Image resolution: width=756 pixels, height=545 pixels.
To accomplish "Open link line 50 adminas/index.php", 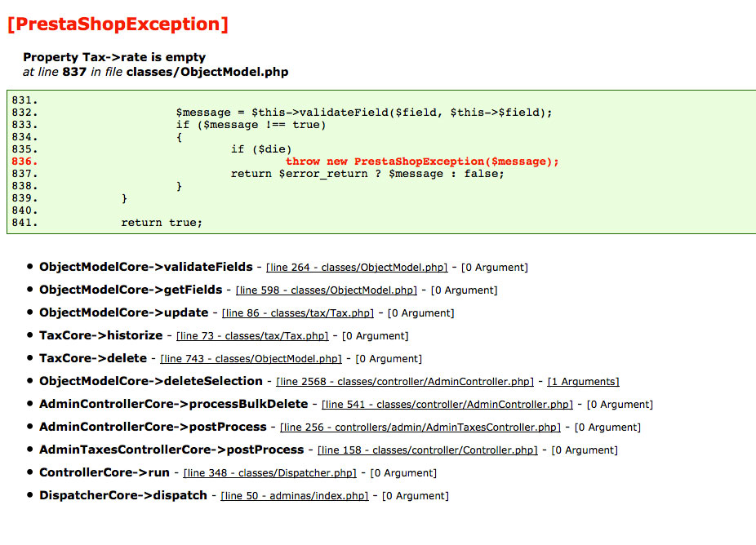I will coord(295,496).
